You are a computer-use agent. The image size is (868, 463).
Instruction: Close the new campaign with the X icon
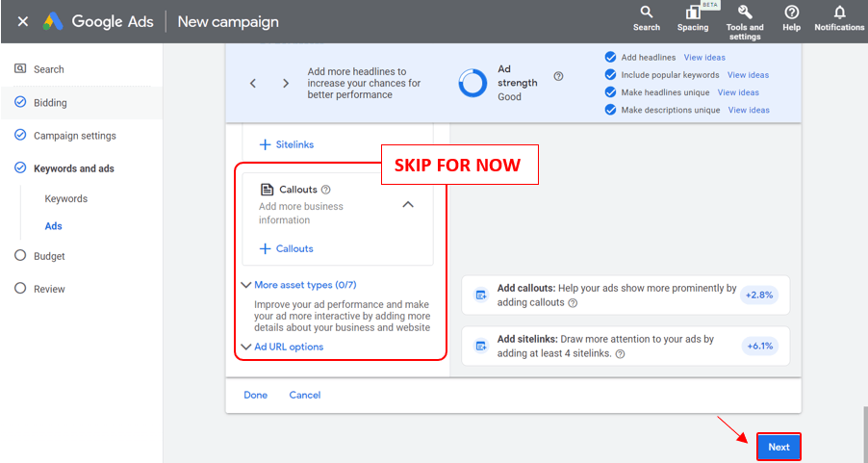point(23,21)
